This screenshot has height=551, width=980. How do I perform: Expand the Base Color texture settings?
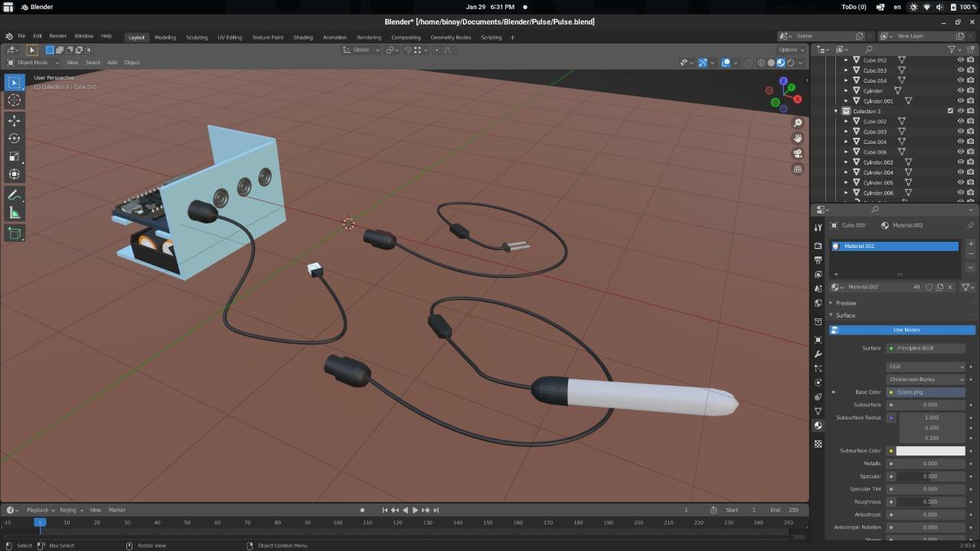pos(834,393)
